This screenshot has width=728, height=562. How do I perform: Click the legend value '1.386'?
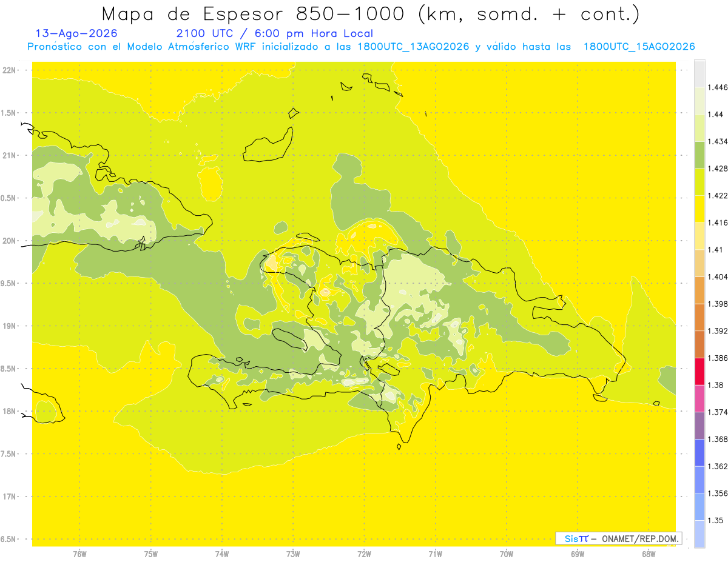click(x=718, y=358)
